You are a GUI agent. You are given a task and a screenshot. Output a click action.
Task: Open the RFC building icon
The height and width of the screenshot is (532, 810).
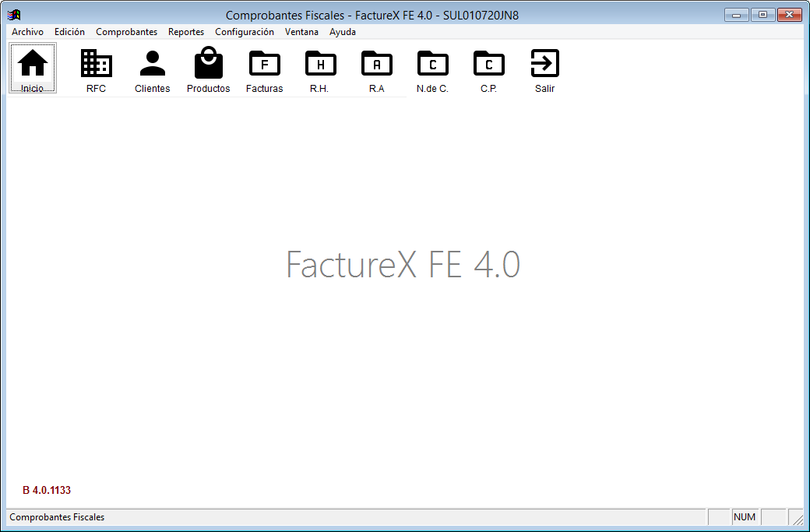tap(96, 63)
